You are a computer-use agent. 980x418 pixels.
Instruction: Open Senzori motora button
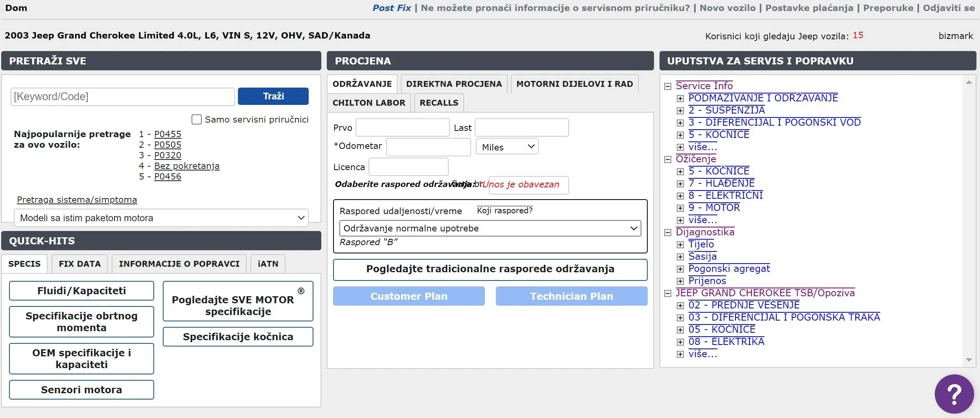pyautogui.click(x=81, y=390)
